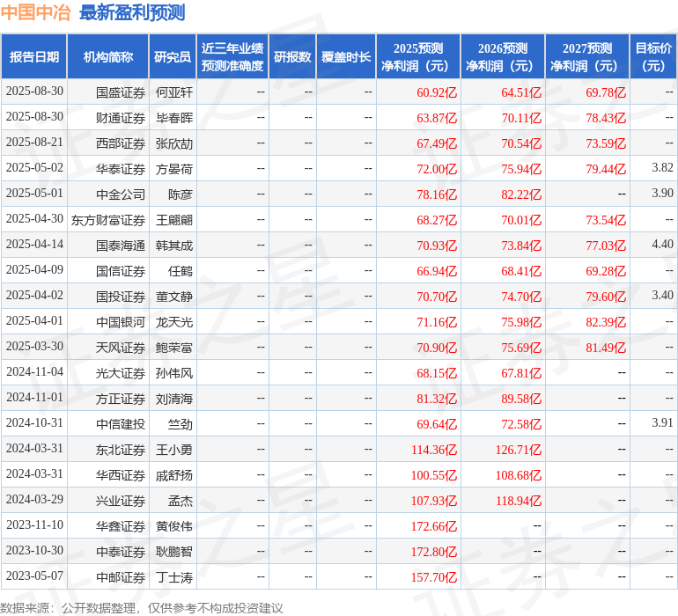Select the 2025预测净利润 column header
The height and width of the screenshot is (616, 678).
[418, 57]
